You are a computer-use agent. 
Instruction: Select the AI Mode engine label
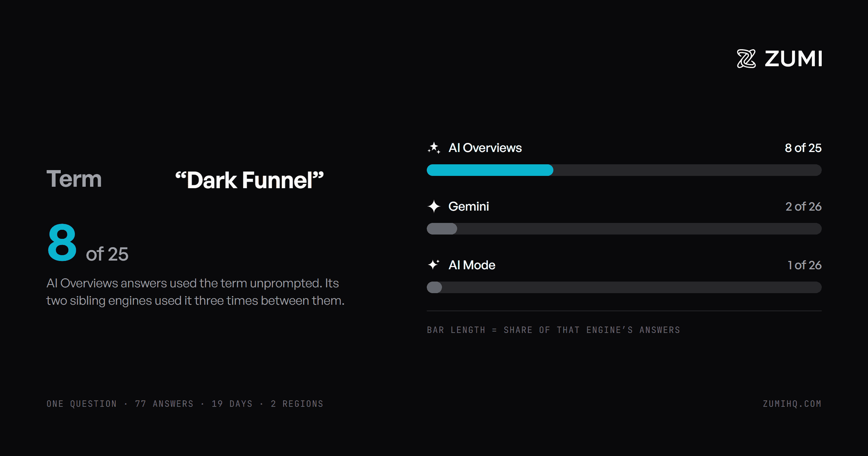click(472, 265)
